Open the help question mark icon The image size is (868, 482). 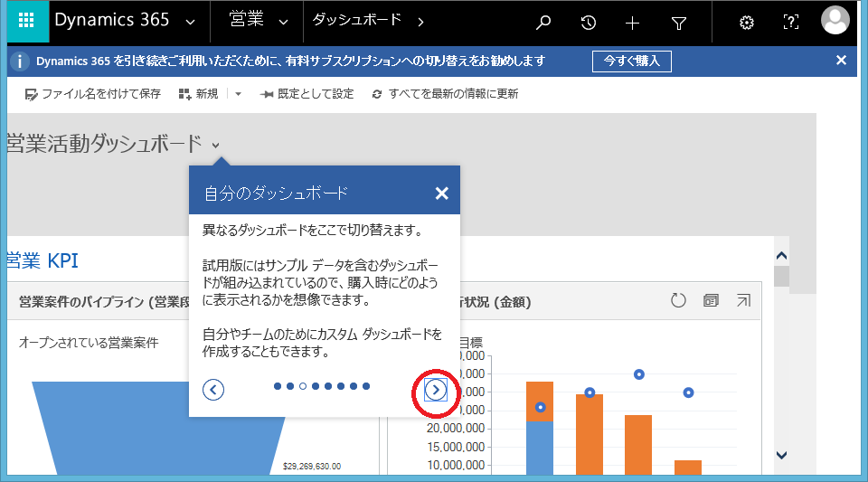pos(791,22)
